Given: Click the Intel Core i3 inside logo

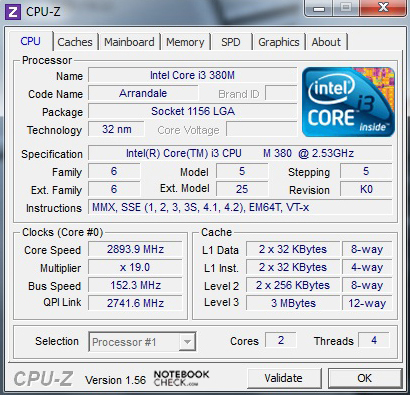Looking at the screenshot, I should pyautogui.click(x=348, y=102).
